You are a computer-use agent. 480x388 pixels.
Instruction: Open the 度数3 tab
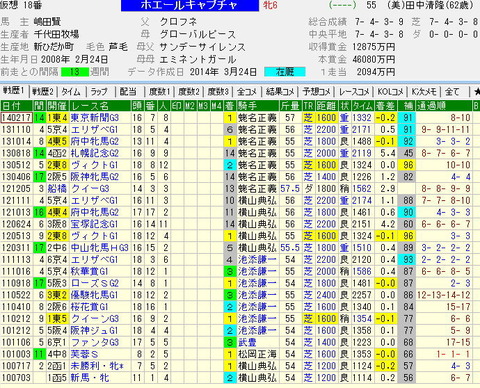(x=218, y=91)
